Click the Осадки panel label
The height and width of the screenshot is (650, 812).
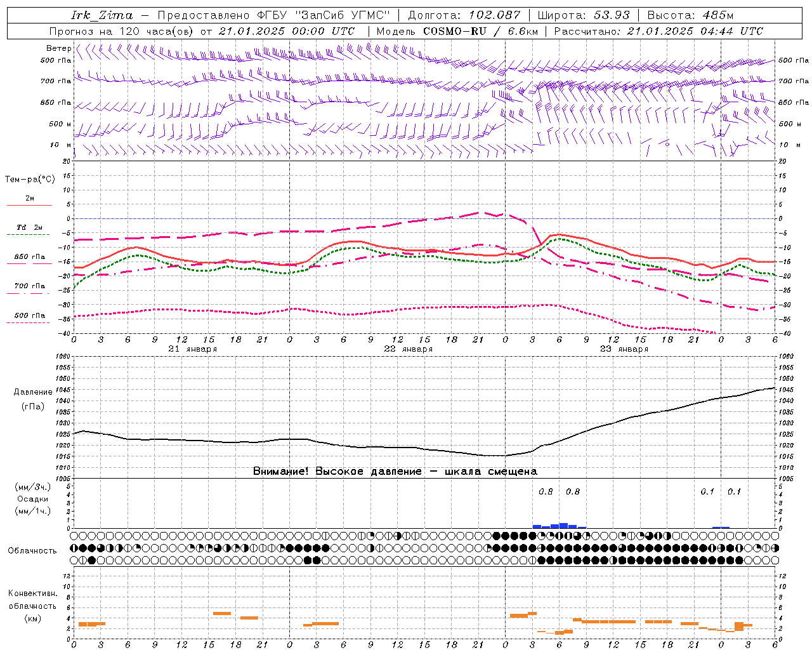click(x=33, y=499)
